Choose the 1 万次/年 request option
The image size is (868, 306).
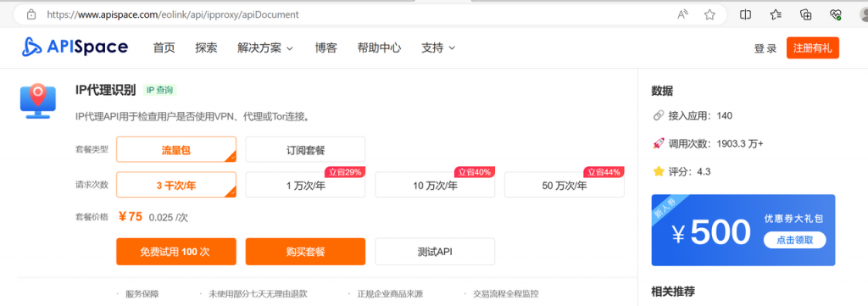click(x=305, y=185)
